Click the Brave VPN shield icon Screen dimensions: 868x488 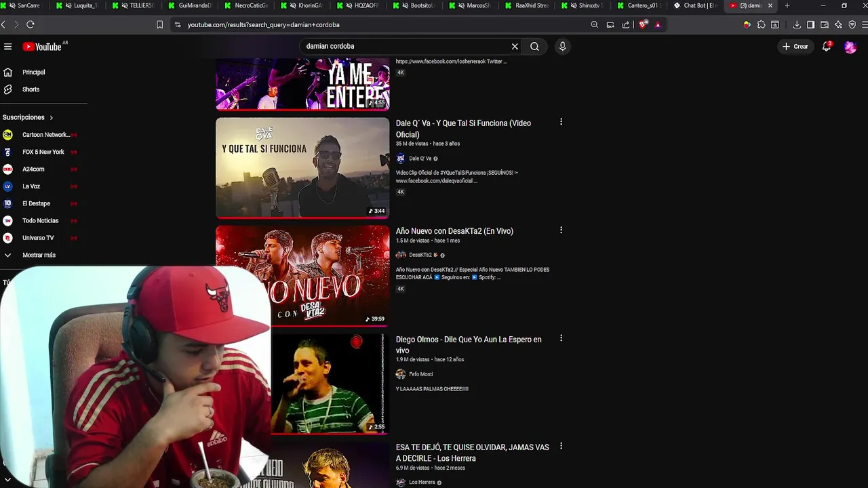pos(852,24)
